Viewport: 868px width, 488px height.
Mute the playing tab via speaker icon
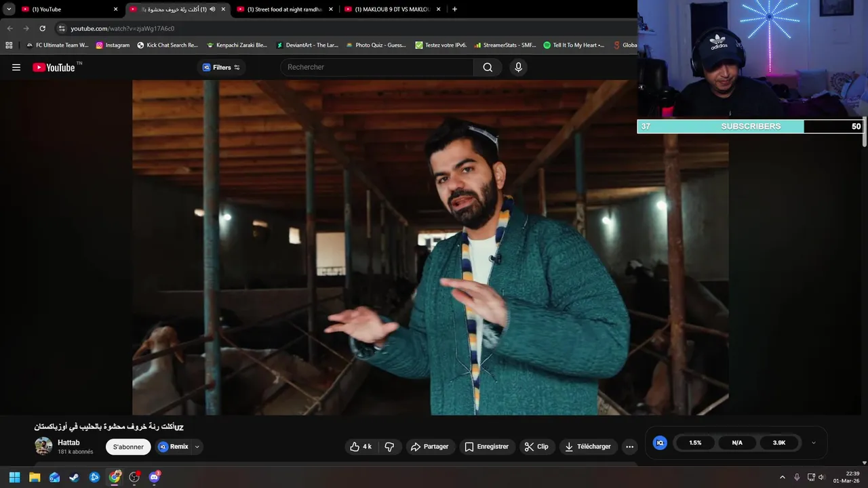(x=212, y=9)
